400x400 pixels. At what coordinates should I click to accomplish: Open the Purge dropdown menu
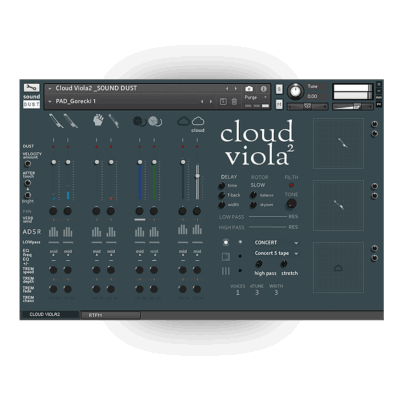256,97
